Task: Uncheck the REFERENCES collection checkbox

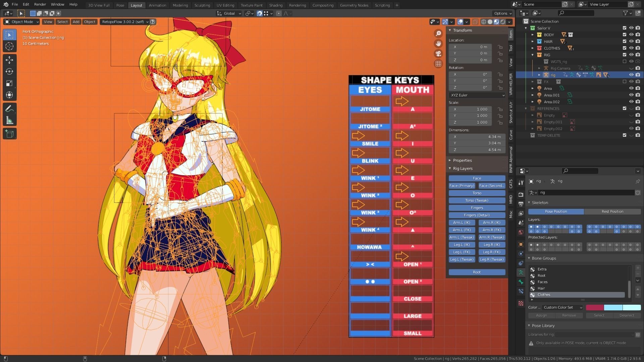Action: point(624,109)
